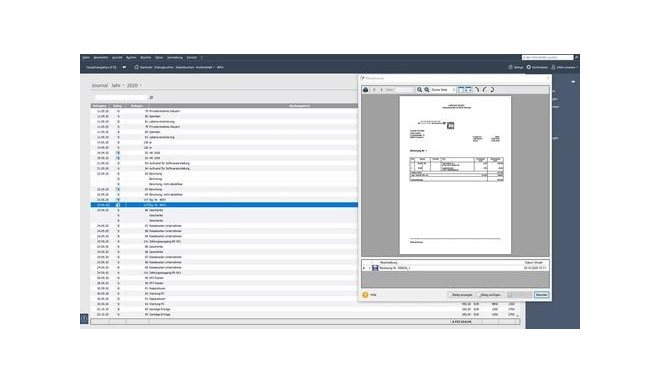Click the magnifier beside journal search field
The image size is (660, 384).
click(151, 98)
